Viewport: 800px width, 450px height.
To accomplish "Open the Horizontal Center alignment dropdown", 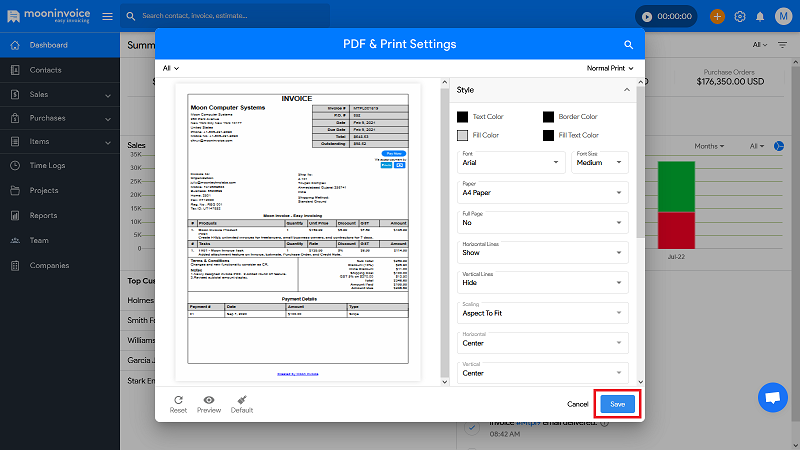I will 542,343.
